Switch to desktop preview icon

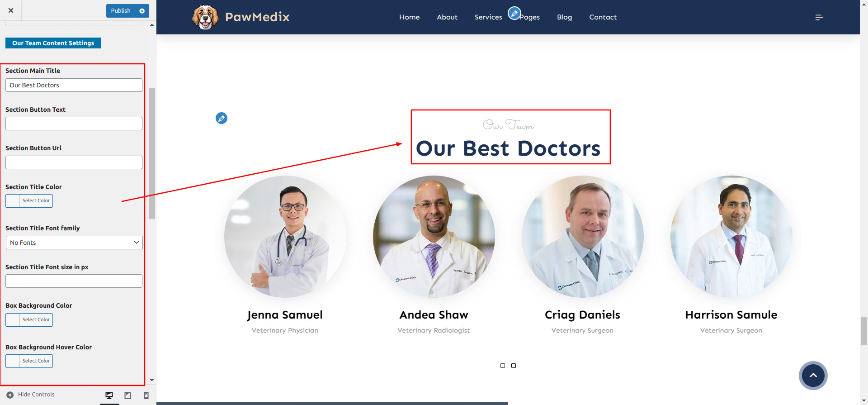[109, 395]
